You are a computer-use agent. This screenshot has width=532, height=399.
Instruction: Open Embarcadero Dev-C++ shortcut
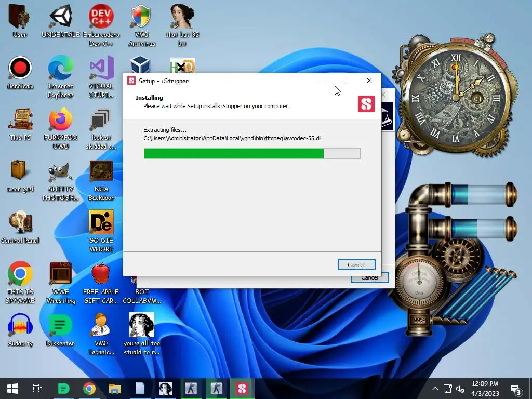coord(101,25)
